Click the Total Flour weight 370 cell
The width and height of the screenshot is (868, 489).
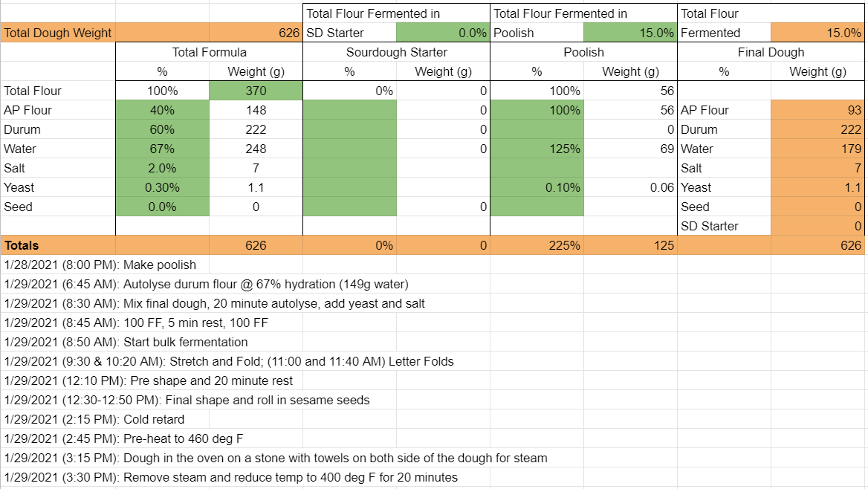point(256,91)
